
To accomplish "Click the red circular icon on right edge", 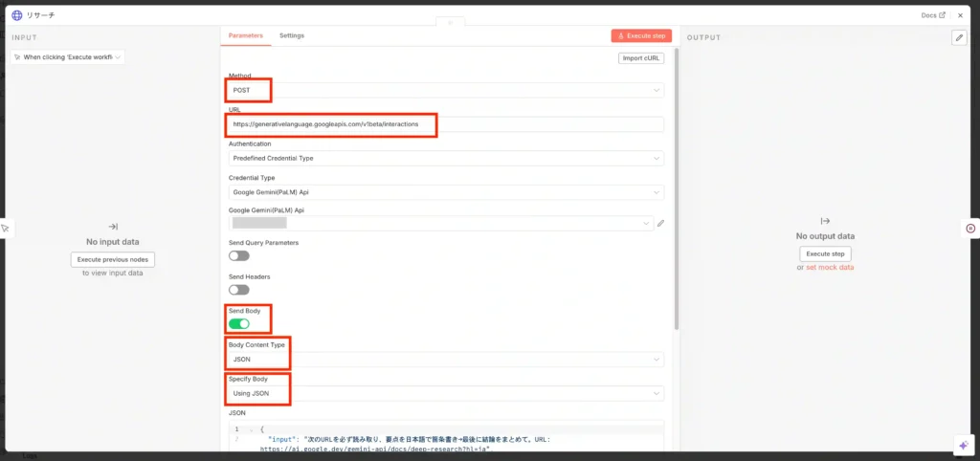I will click(970, 229).
